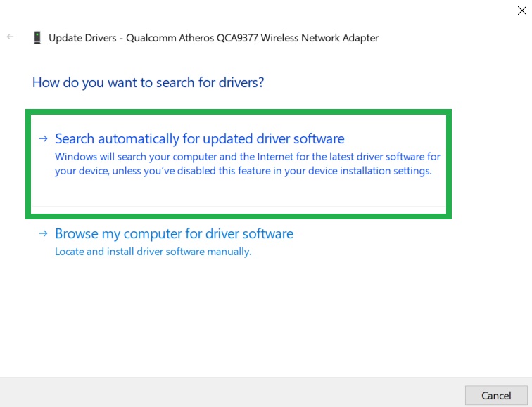Screen dimensions: 532x407
Task: Click the Update Drivers Qualcomm Atheros title text
Action: [x=213, y=38]
